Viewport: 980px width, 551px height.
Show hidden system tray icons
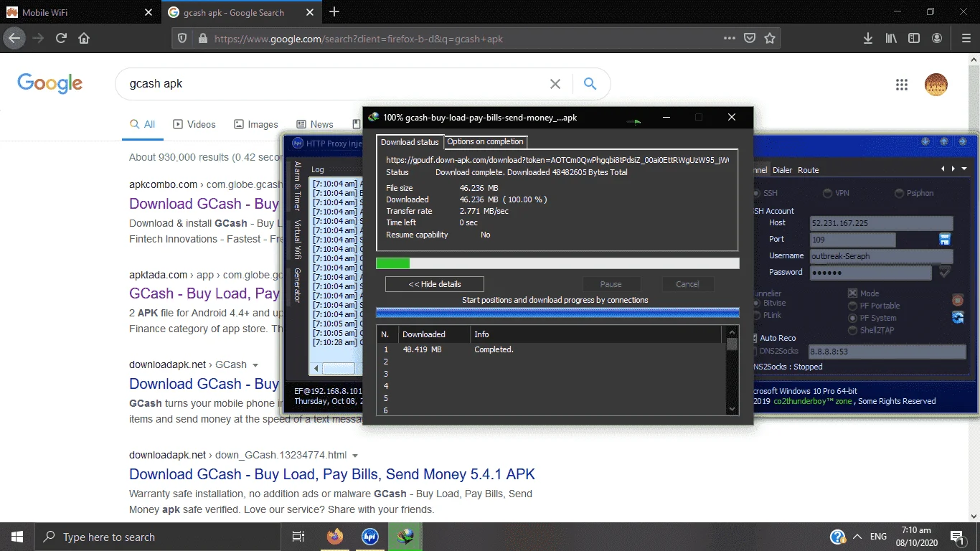(857, 537)
